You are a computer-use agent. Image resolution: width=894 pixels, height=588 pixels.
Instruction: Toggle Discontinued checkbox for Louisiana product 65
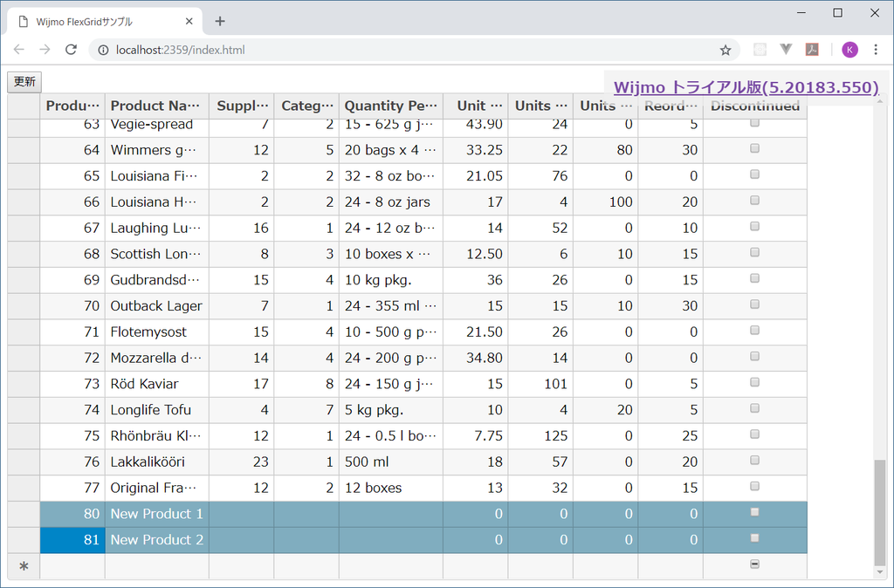click(755, 175)
